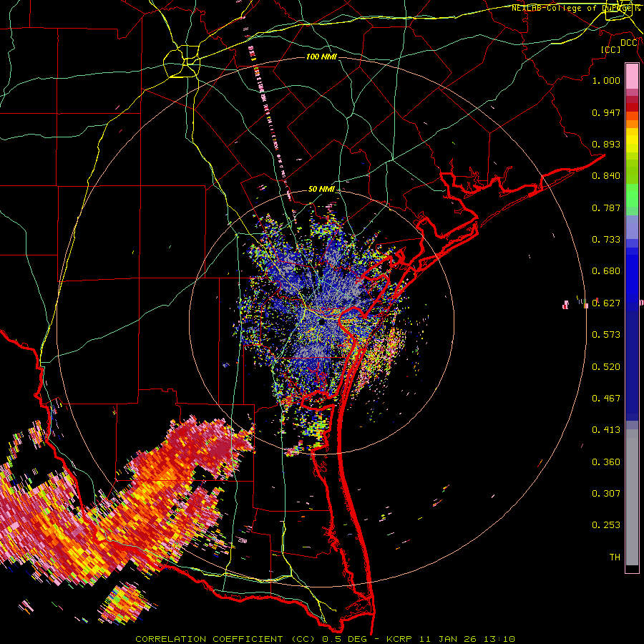The width and height of the screenshot is (644, 644).
Task: Select the 0.307 scale value
Action: 606,494
